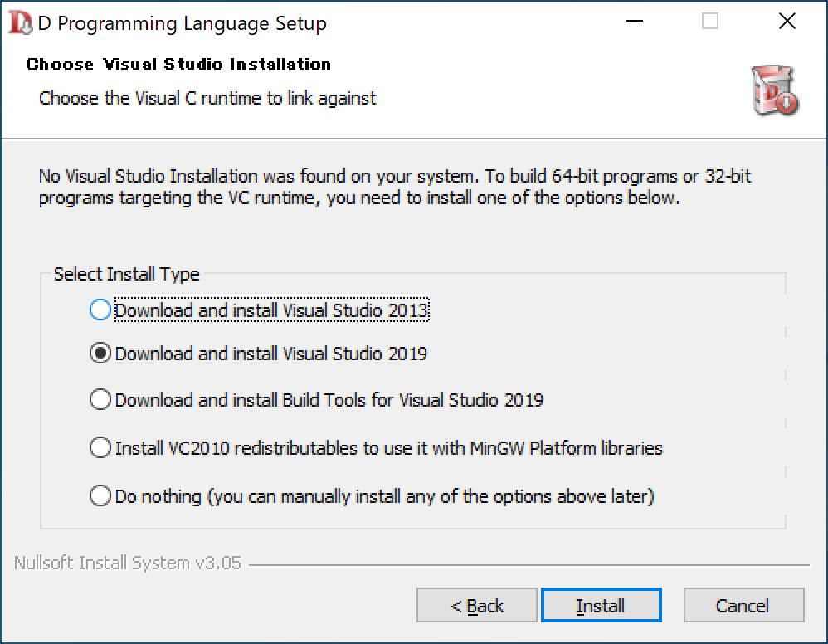Image resolution: width=828 pixels, height=644 pixels.
Task: Minimize the setup window
Action: (x=634, y=22)
